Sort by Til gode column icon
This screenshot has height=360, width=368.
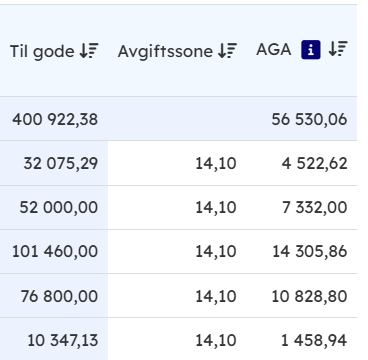tap(89, 51)
